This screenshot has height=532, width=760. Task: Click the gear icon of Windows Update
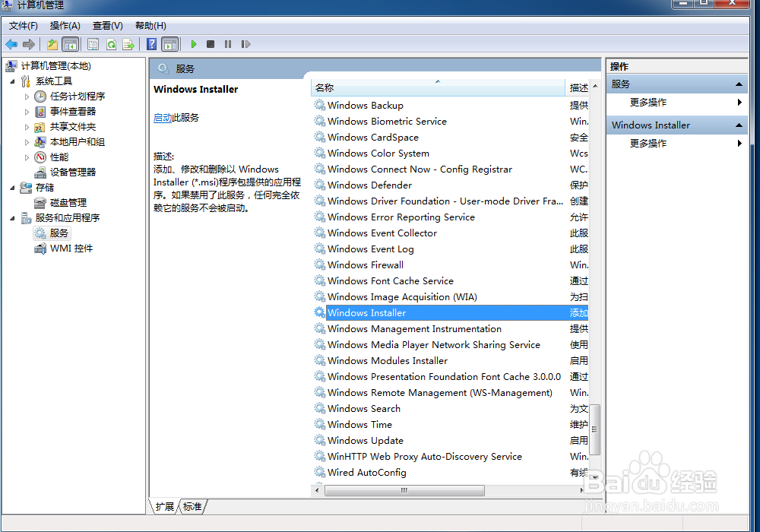pyautogui.click(x=319, y=441)
